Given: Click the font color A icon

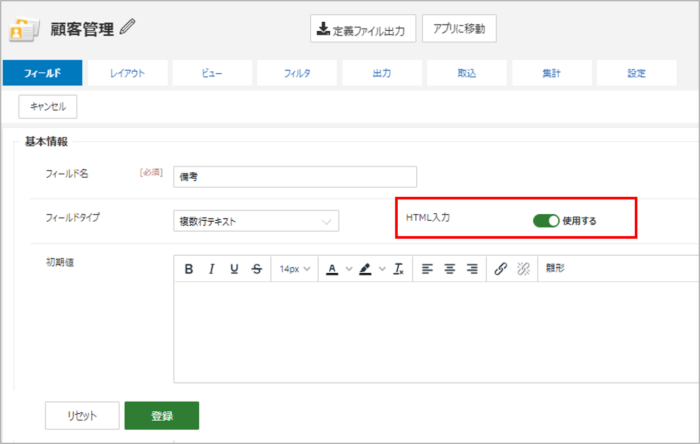Looking at the screenshot, I should click(332, 269).
